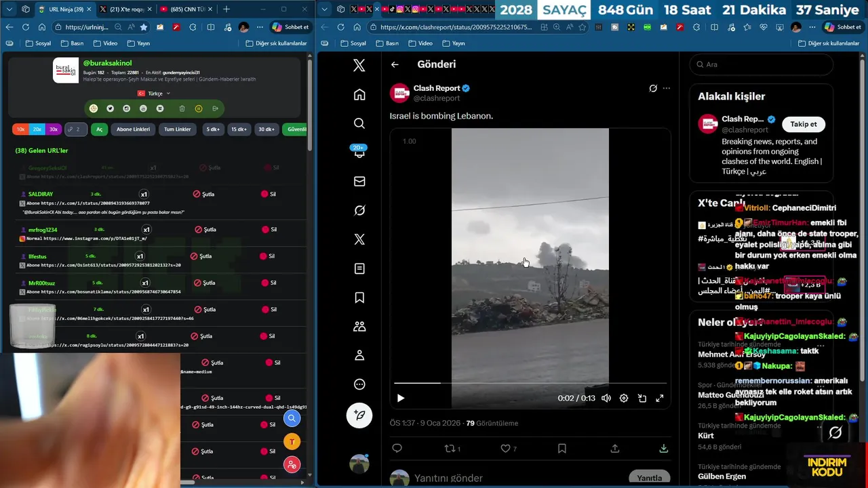Click the green Aç button
Image resolution: width=868 pixels, height=488 pixels.
point(99,129)
